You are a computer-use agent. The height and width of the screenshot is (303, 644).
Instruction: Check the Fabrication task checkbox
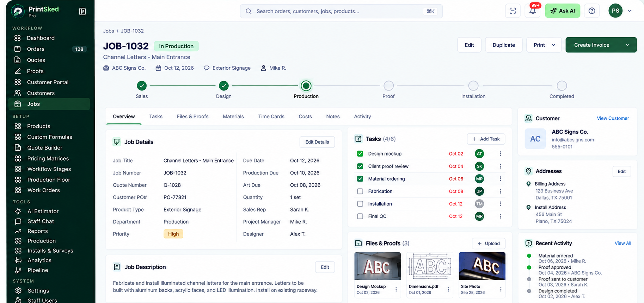pyautogui.click(x=360, y=191)
